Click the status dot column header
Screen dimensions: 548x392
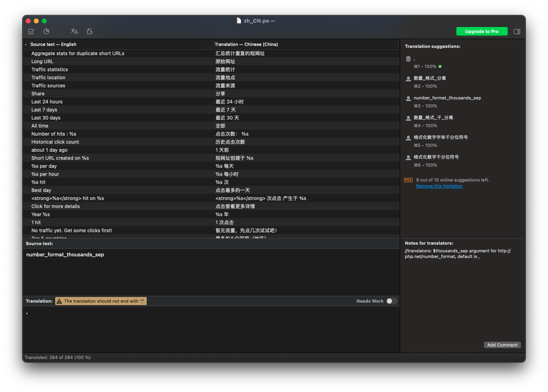pos(26,44)
